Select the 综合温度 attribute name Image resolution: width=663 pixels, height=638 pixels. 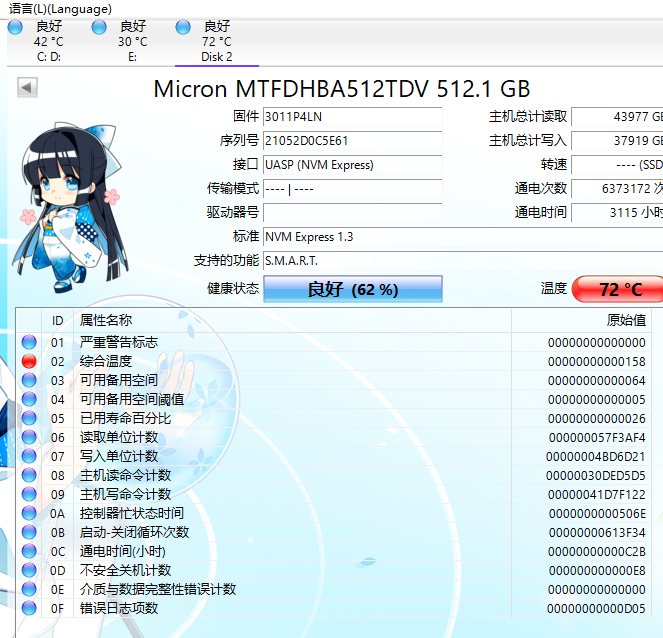tap(106, 361)
